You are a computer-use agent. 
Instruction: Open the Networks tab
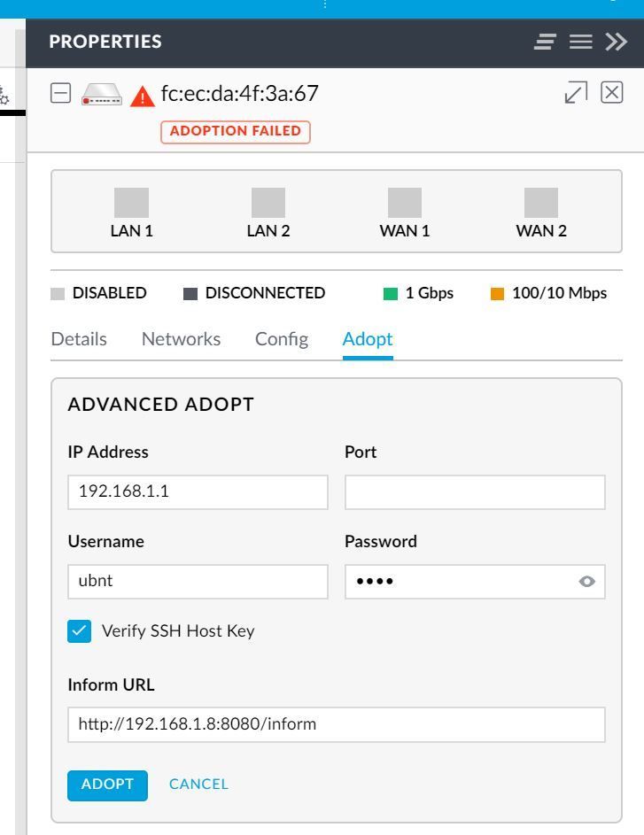pos(181,339)
